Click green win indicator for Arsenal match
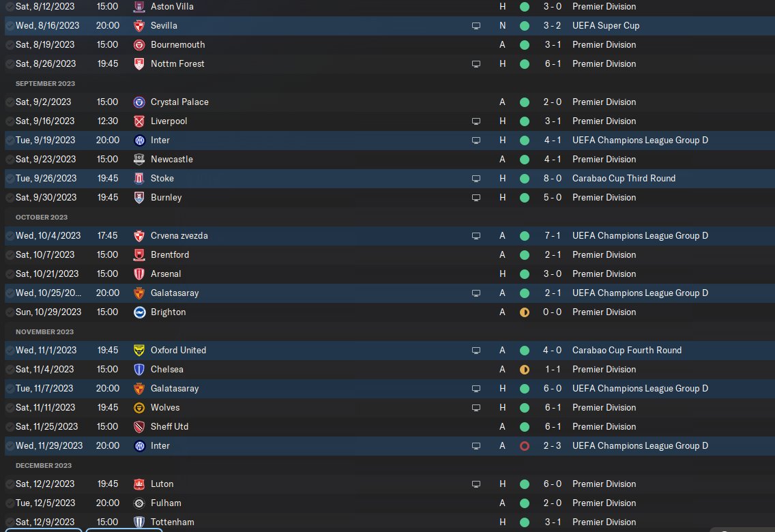 pos(524,274)
